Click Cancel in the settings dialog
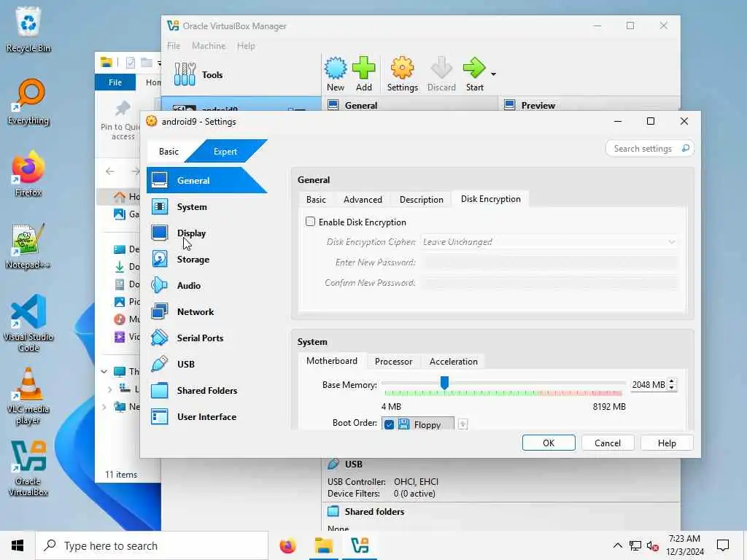The width and height of the screenshot is (747, 560). (608, 443)
